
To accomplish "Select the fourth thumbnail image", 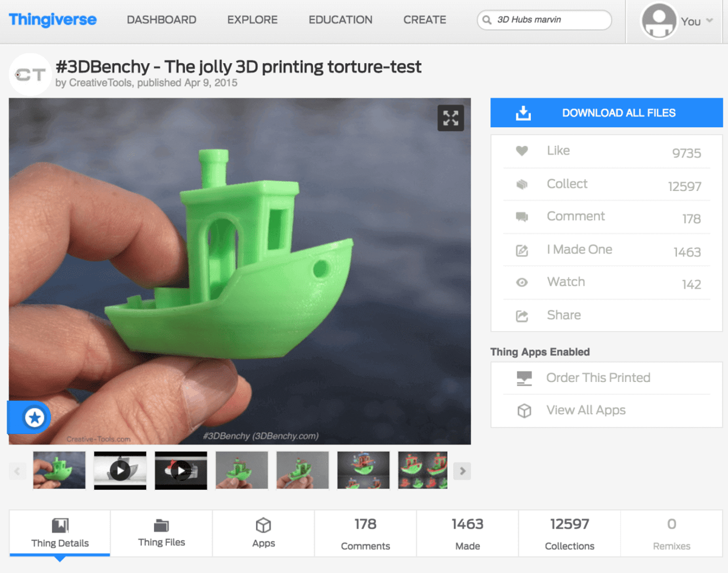I will [241, 470].
